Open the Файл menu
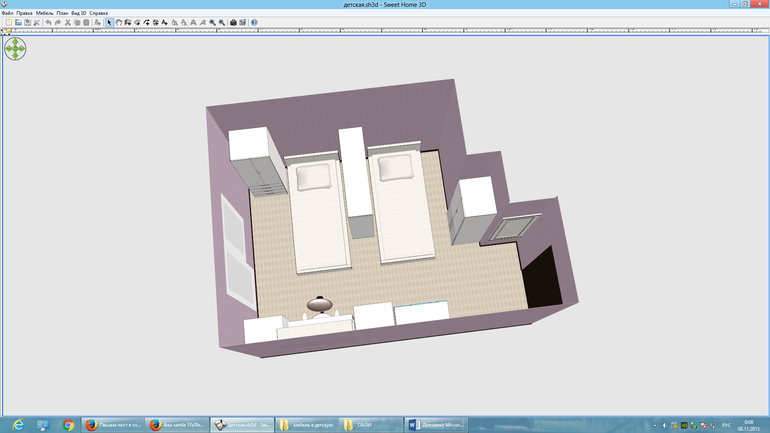The height and width of the screenshot is (433, 770). pos(7,13)
